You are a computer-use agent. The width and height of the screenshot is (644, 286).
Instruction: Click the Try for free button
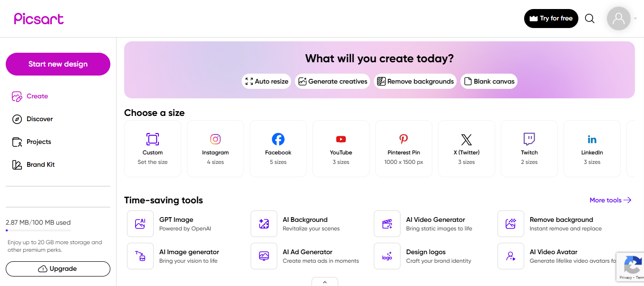pos(551,19)
